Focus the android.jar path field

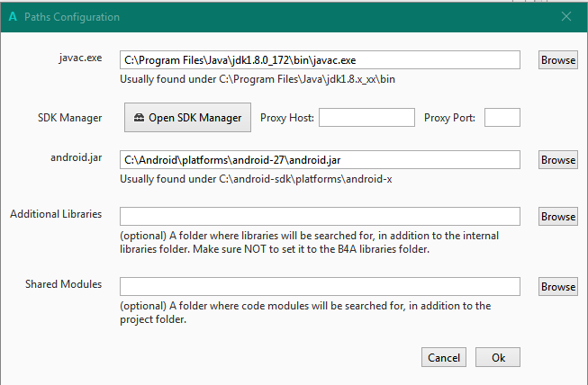click(x=320, y=159)
